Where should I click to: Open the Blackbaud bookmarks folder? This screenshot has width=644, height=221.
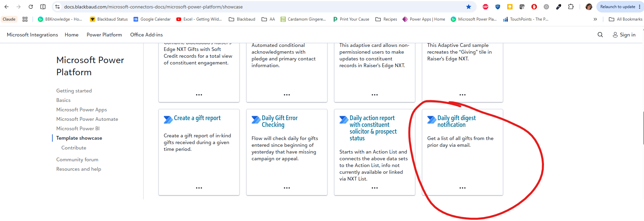242,19
